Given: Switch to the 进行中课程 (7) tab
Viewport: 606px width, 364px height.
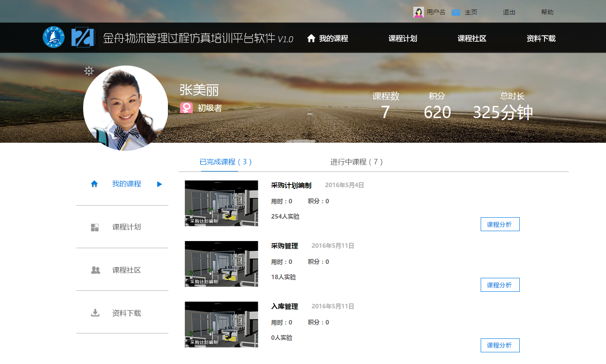Looking at the screenshot, I should (357, 162).
